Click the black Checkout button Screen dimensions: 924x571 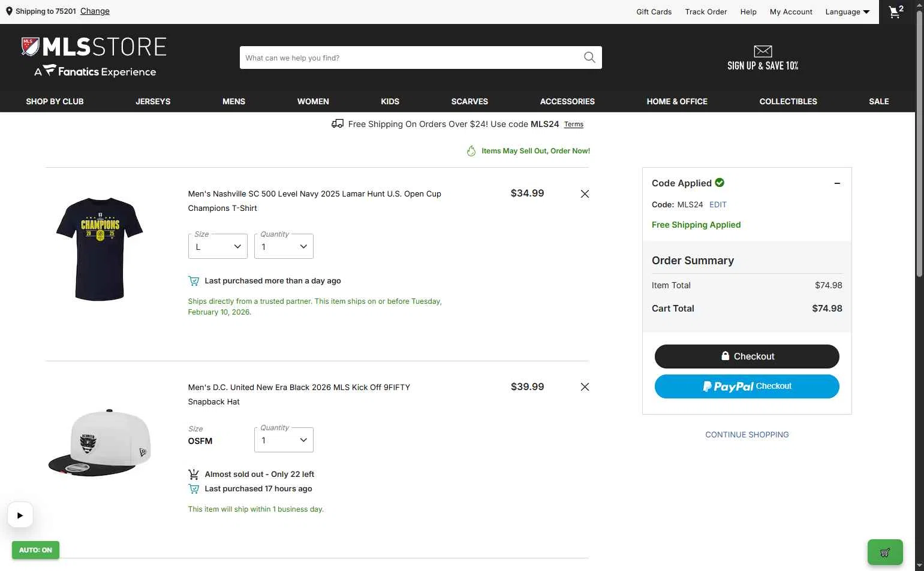(747, 357)
